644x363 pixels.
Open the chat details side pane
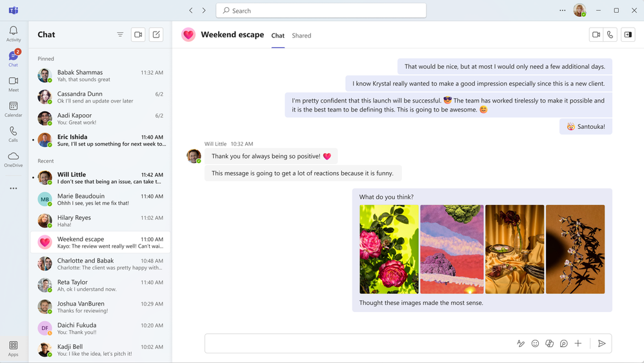(x=628, y=35)
